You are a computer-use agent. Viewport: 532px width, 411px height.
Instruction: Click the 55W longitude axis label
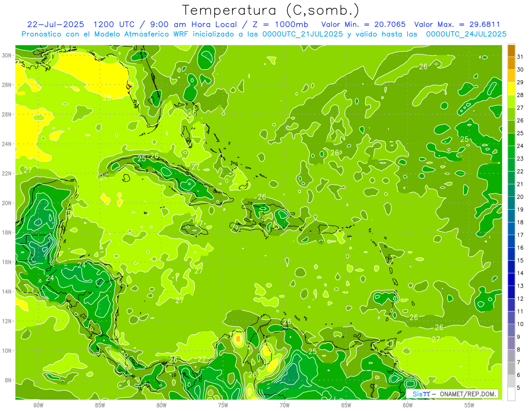click(x=469, y=406)
